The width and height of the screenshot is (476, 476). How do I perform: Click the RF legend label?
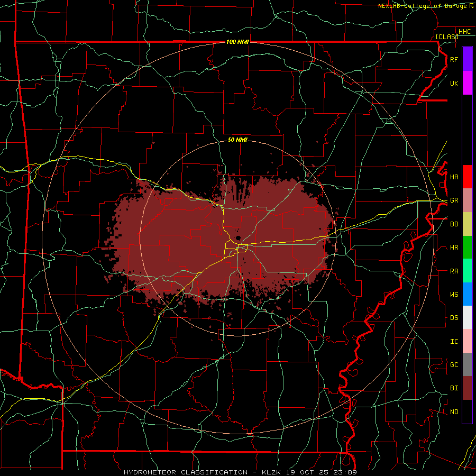(x=454, y=59)
